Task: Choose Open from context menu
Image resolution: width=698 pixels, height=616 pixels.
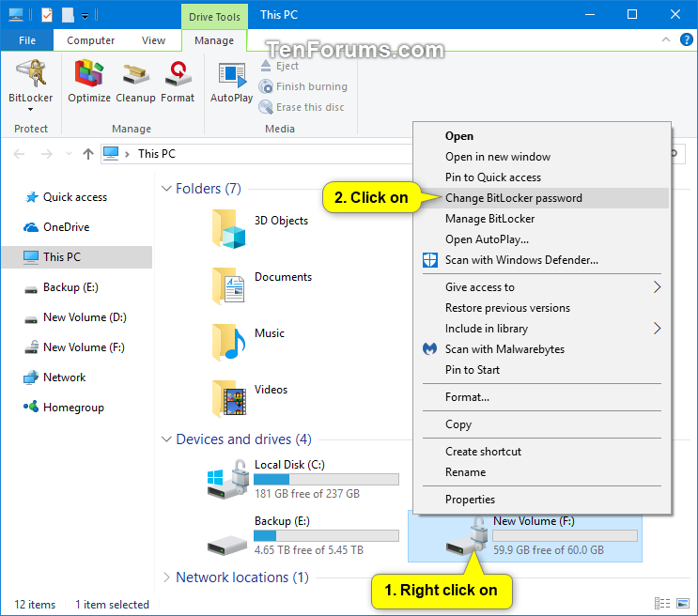Action: tap(542, 136)
